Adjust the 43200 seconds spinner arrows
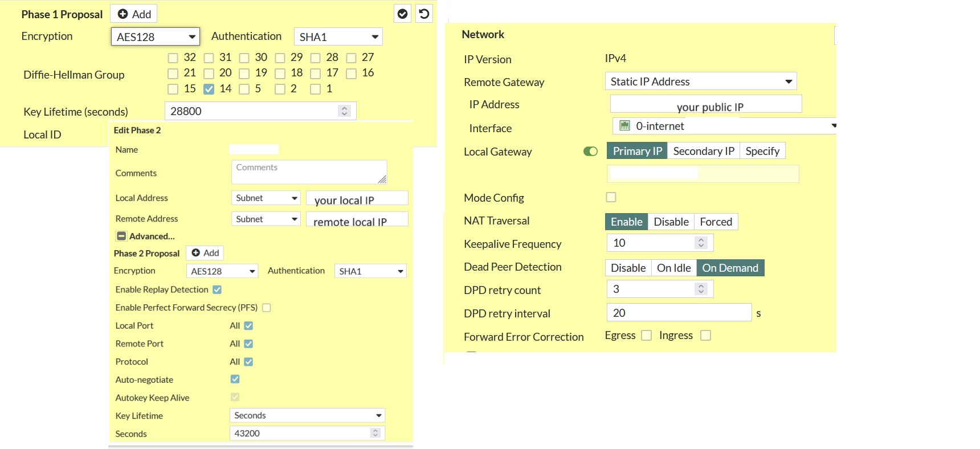The height and width of the screenshot is (449, 980). (x=375, y=433)
